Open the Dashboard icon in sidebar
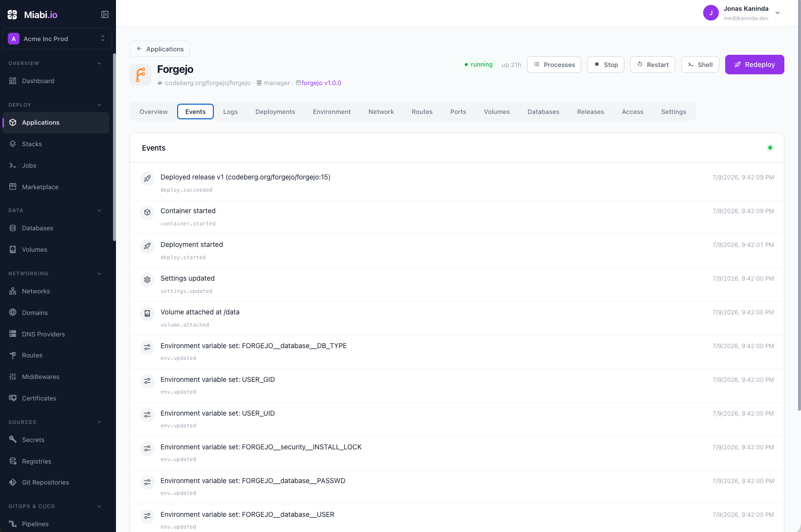801x532 pixels. coord(13,81)
